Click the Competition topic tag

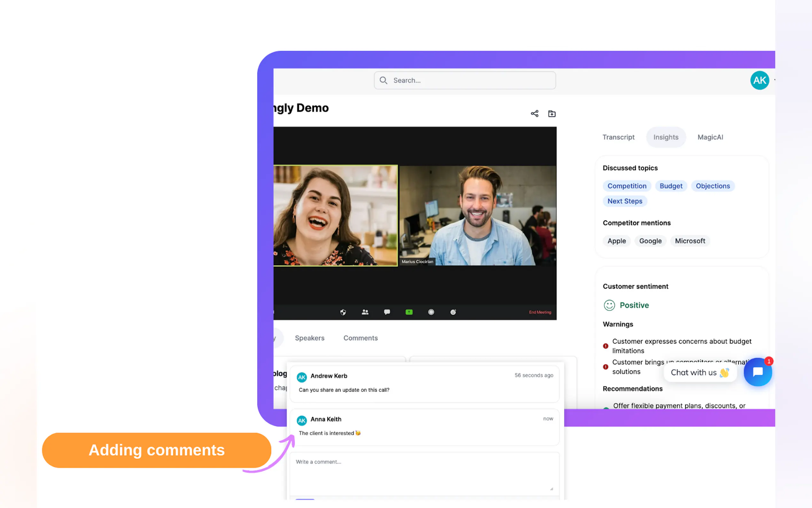(627, 186)
